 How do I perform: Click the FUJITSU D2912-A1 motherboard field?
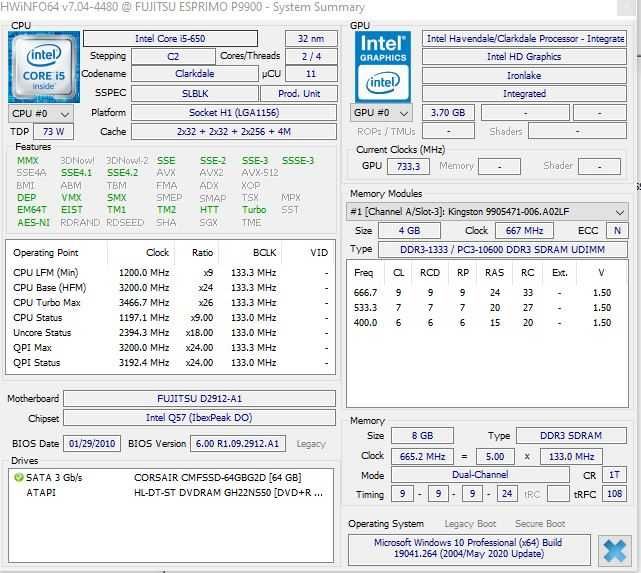pos(199,398)
